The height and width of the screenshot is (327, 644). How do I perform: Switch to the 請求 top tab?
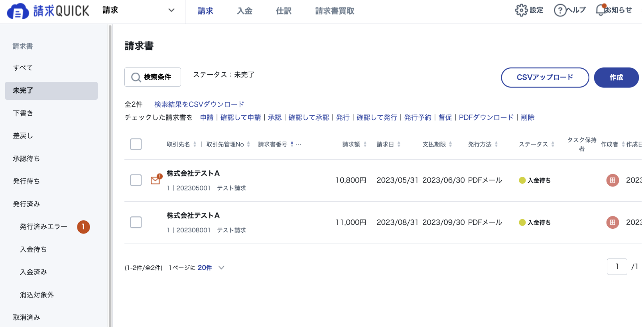pos(205,11)
